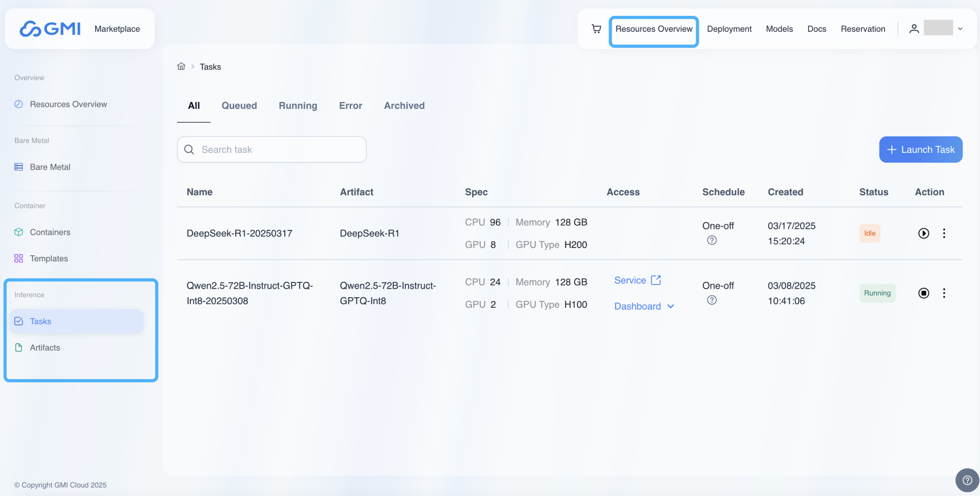Open Resources Overview in the sidebar

point(68,104)
